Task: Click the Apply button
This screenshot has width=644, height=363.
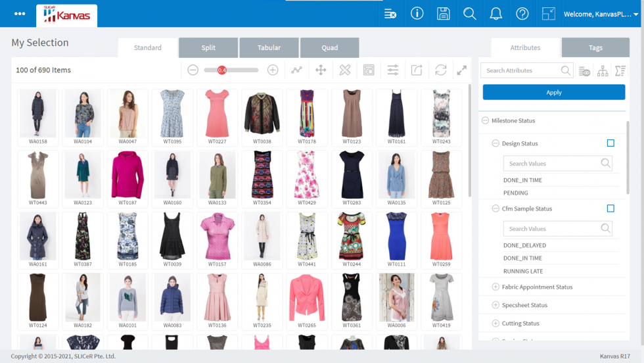Action: (x=554, y=93)
